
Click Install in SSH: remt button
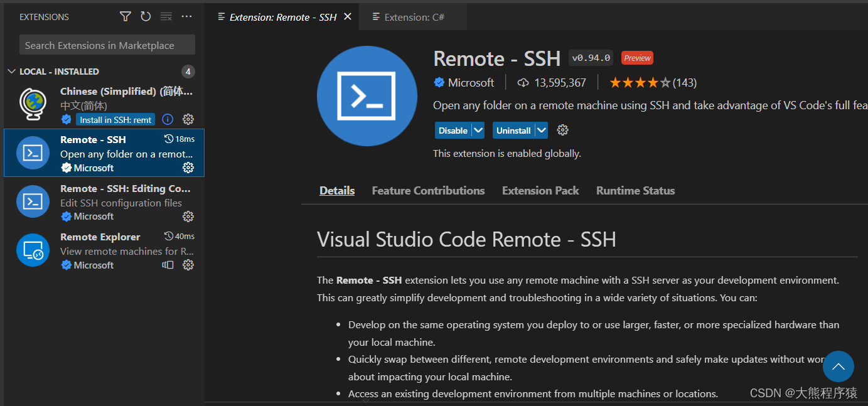(x=116, y=119)
